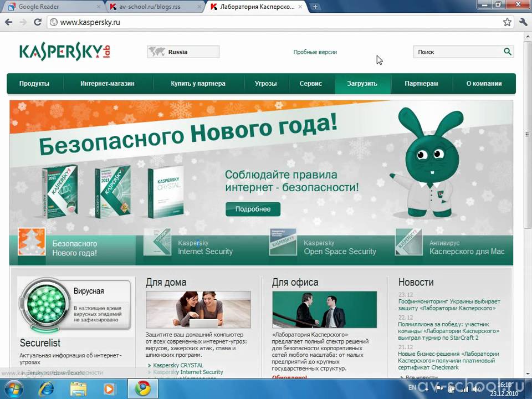
Task: Click the Chrome taskbar icon
Action: [142, 389]
